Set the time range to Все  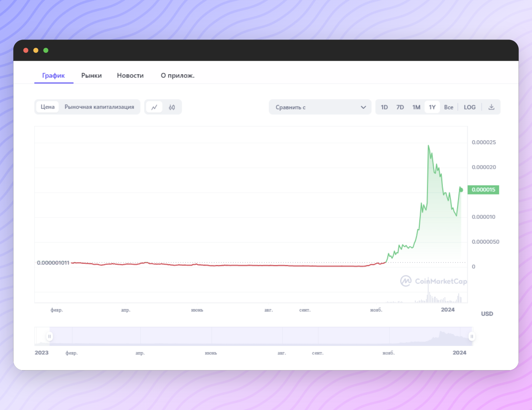tap(448, 107)
